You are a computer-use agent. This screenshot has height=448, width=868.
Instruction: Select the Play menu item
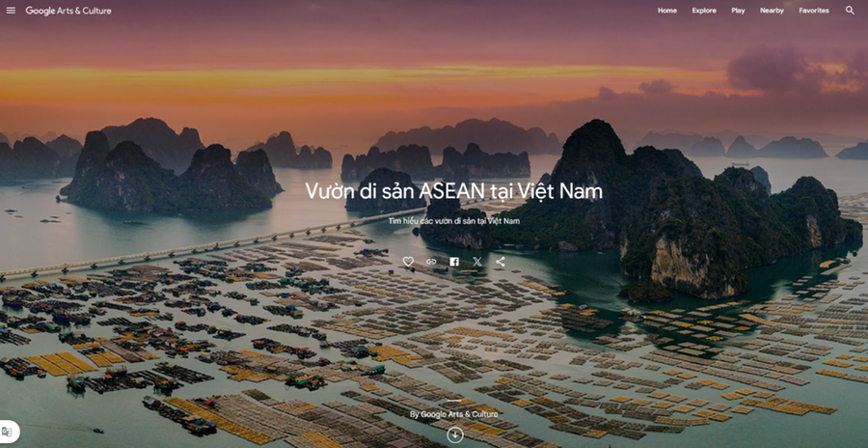coord(738,11)
